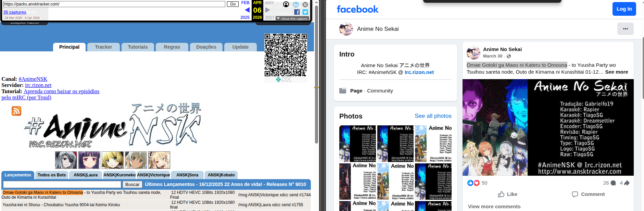Click the Omae Gotoki ga Maou release row
Image resolution: width=644 pixels, height=211 pixels.
tap(156, 195)
